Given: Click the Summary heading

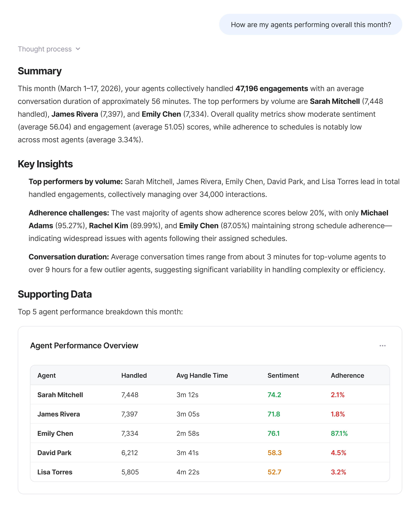Looking at the screenshot, I should pos(40,71).
